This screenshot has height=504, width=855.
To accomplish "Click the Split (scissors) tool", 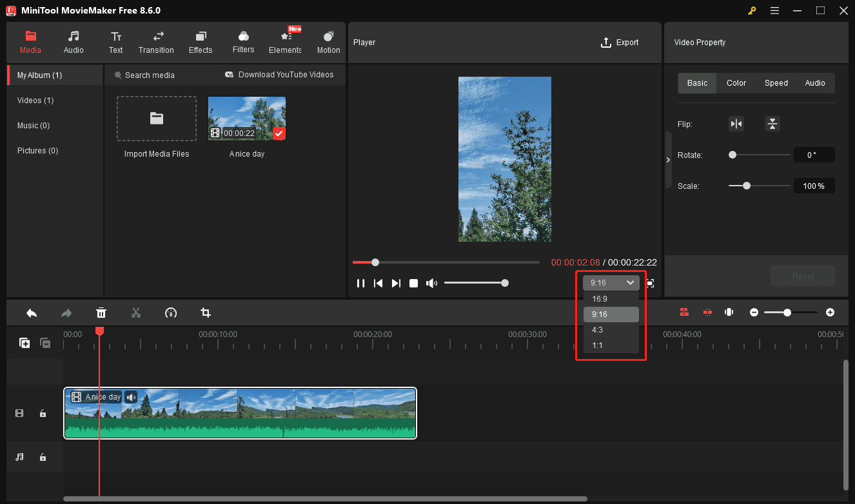I will tap(136, 313).
